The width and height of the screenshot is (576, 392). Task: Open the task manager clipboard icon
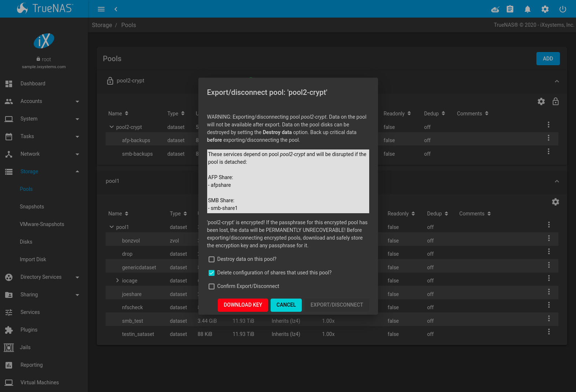tap(510, 9)
